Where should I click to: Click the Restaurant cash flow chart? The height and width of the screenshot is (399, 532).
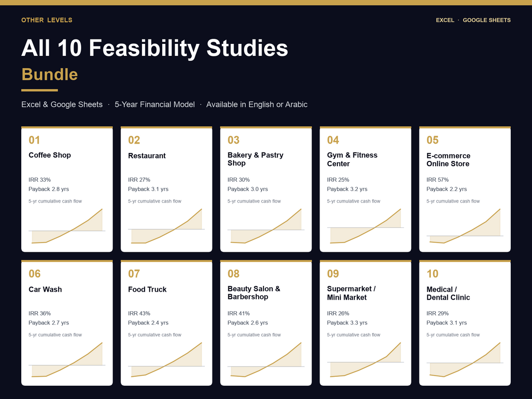(166, 226)
